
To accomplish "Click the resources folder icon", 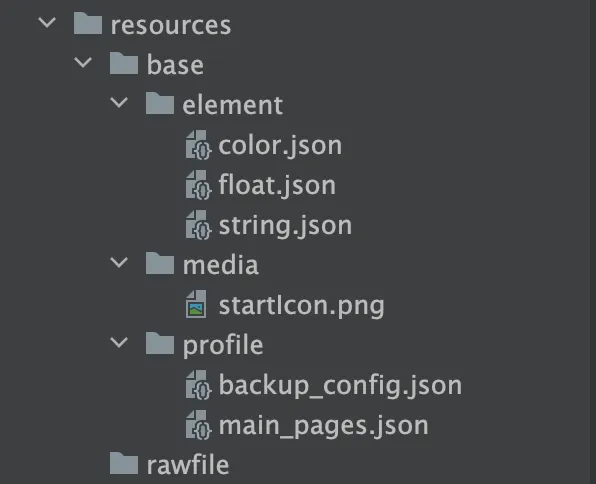I will [x=88, y=23].
